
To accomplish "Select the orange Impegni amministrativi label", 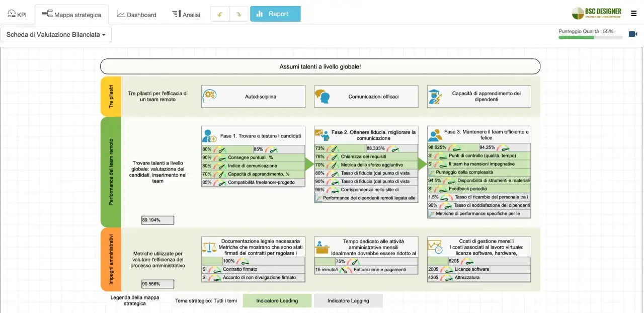I will click(x=111, y=260).
